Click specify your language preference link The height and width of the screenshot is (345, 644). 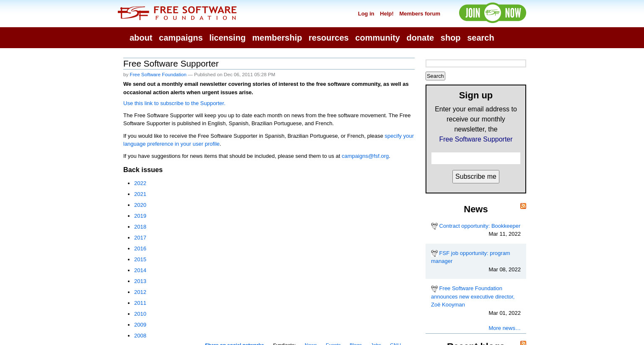point(268,140)
